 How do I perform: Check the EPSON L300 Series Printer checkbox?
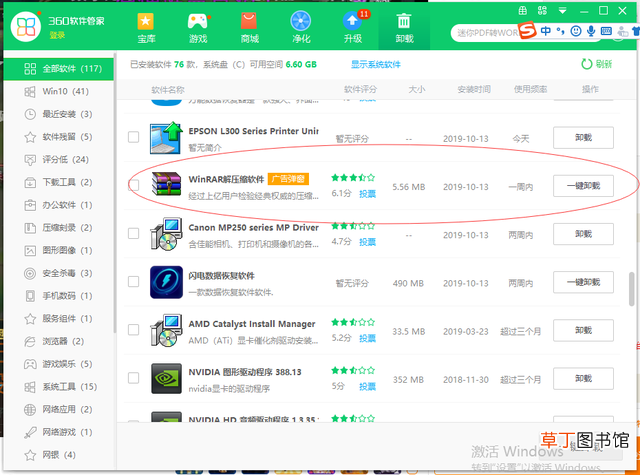[133, 137]
